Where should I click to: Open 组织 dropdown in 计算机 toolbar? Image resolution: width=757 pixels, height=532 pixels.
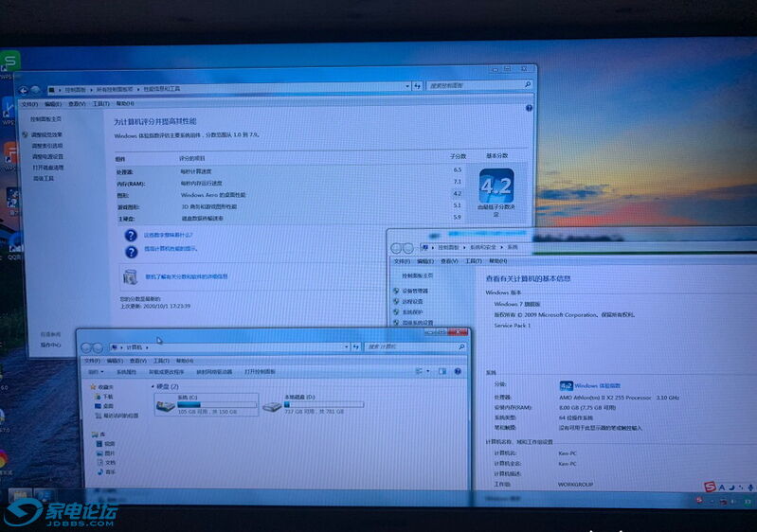pos(96,372)
